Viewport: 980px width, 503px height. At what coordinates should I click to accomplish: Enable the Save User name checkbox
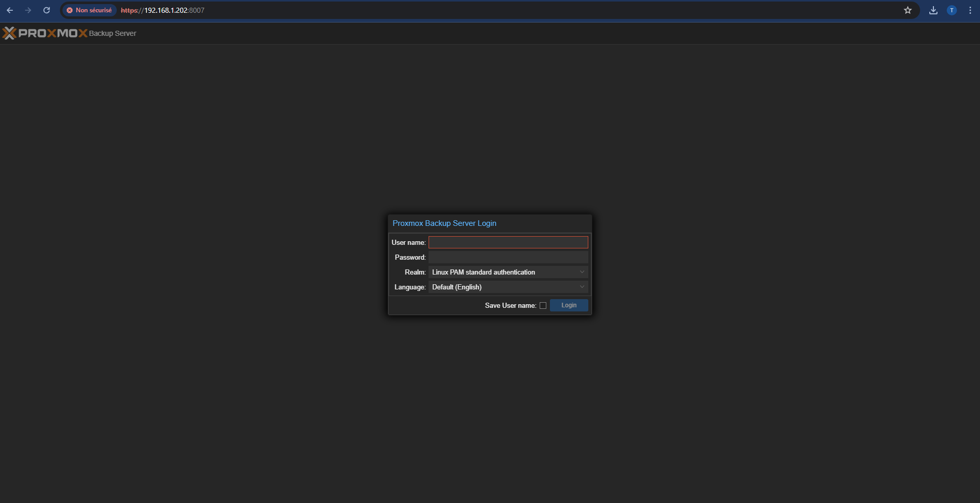(543, 306)
